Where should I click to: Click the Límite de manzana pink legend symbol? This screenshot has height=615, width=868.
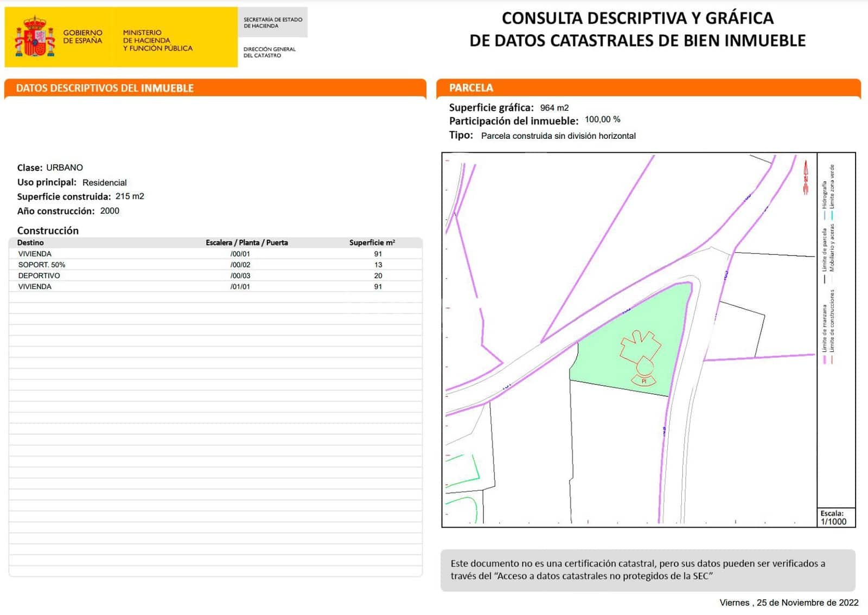point(825,360)
